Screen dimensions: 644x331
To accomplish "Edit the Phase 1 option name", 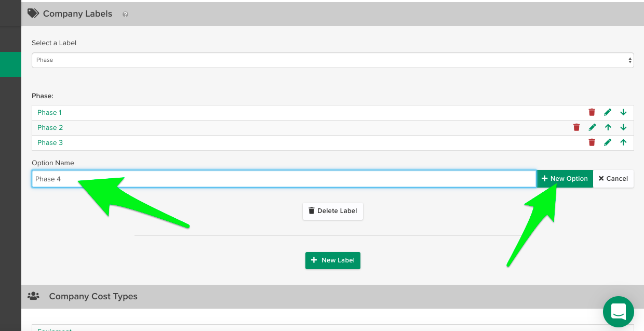I will point(608,112).
